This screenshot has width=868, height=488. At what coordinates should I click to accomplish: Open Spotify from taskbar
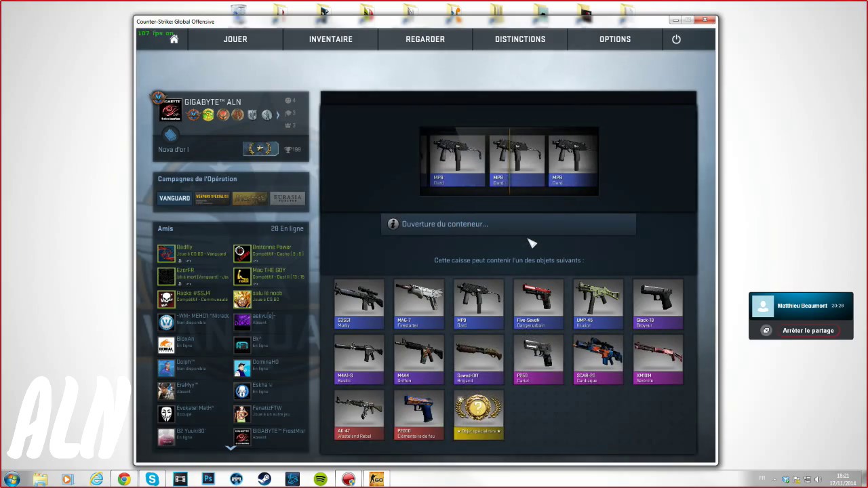(320, 479)
